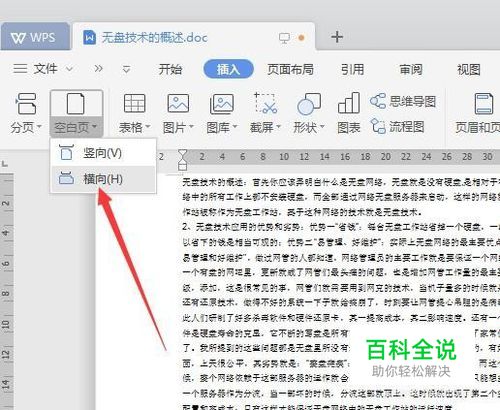Click the 形状 shapes icon
The height and width of the screenshot is (410, 500).
309,104
